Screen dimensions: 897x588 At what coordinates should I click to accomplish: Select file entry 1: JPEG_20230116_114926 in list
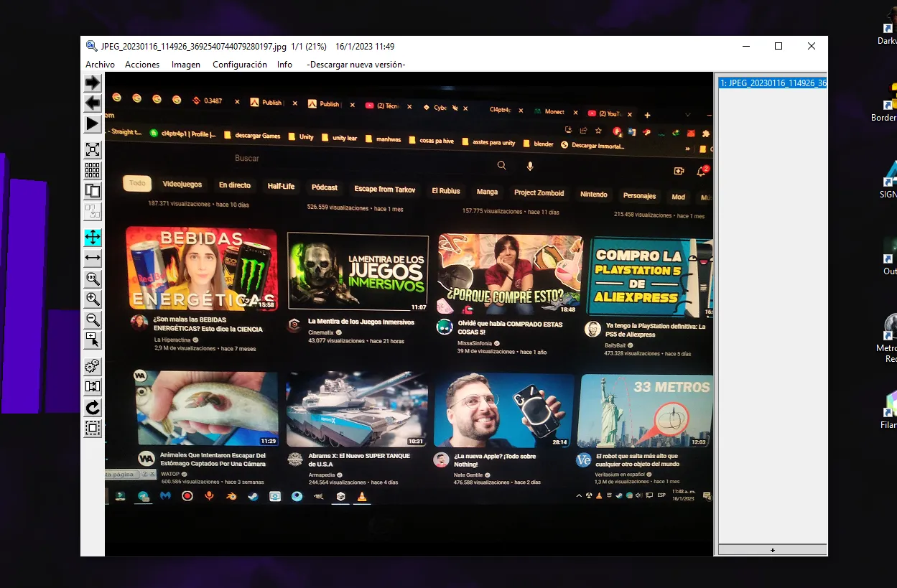pos(773,83)
